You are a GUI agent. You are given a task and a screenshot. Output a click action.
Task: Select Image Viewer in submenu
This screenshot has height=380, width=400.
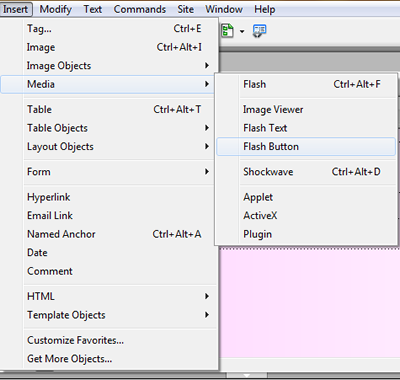point(306,109)
